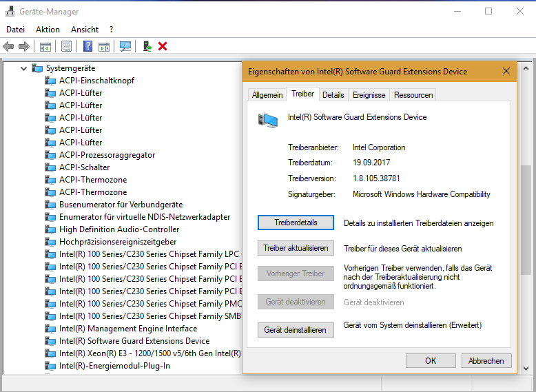
Task: Click the vertical scrollbar down arrow
Action: tap(526, 369)
